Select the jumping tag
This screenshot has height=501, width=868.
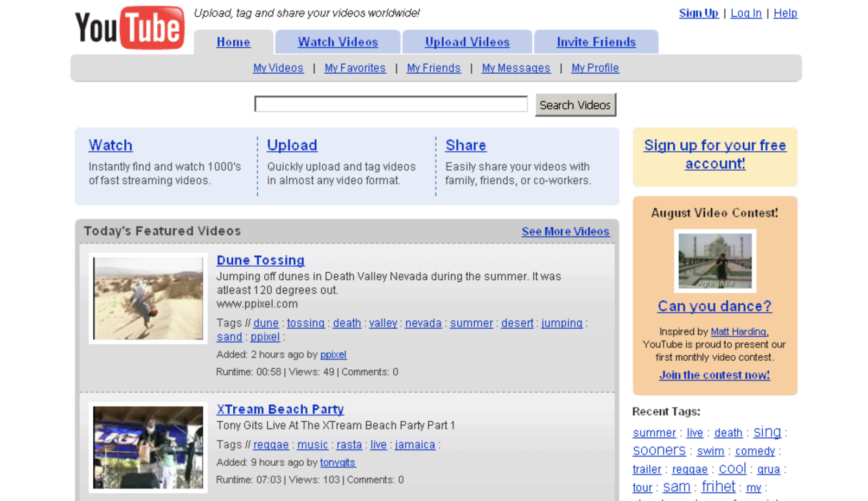click(561, 323)
